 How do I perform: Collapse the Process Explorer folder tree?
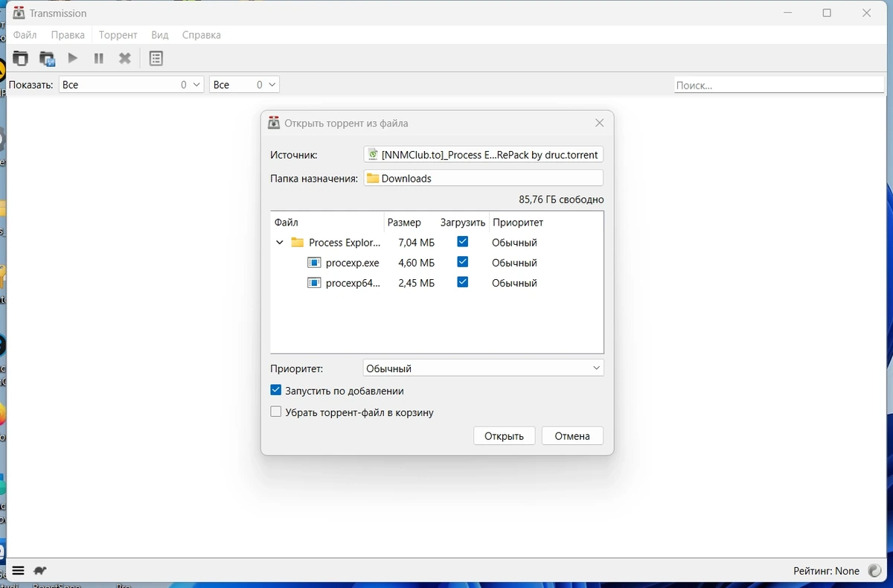tap(280, 243)
